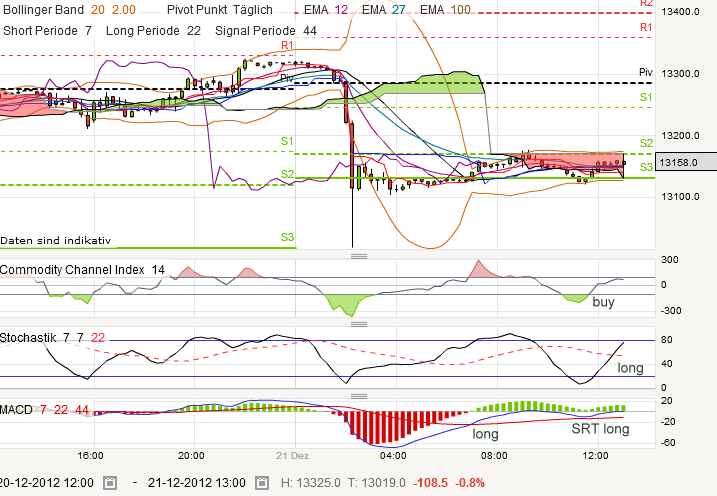
Task: Select the EMA 12 indicator label
Action: tap(326, 10)
